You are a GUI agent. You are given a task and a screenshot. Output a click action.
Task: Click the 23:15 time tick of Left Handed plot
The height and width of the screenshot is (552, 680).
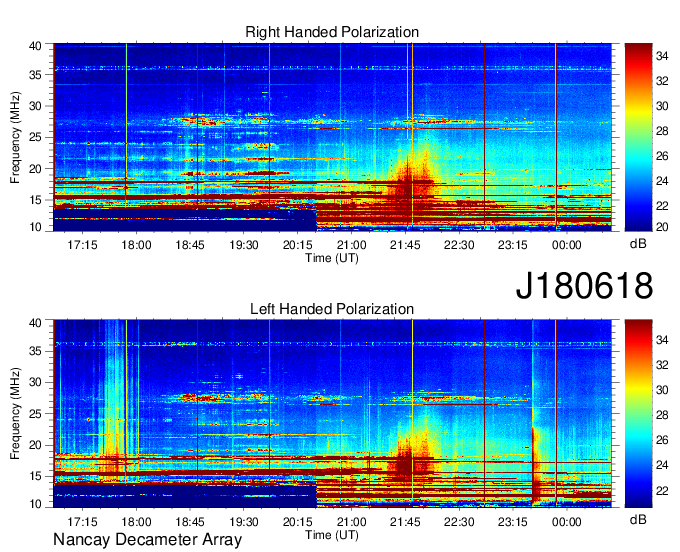point(513,522)
